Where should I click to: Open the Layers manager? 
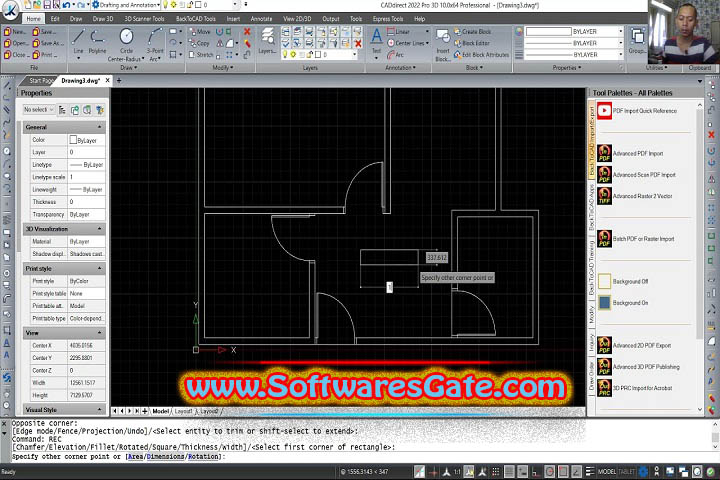tap(267, 41)
